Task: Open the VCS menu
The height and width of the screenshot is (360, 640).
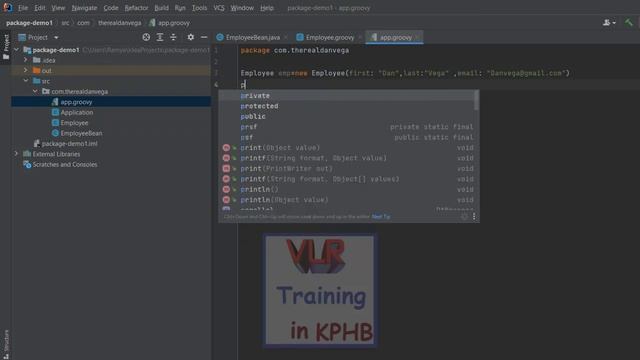Action: tap(219, 8)
